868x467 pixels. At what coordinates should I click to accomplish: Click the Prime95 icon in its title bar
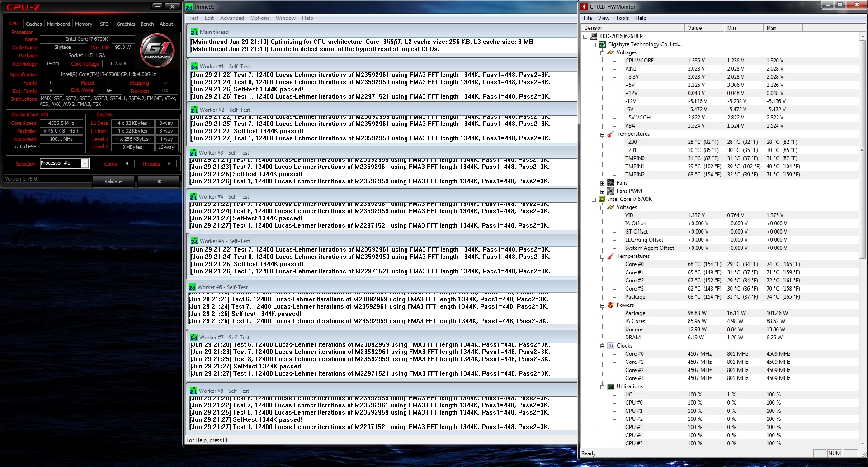click(x=189, y=7)
